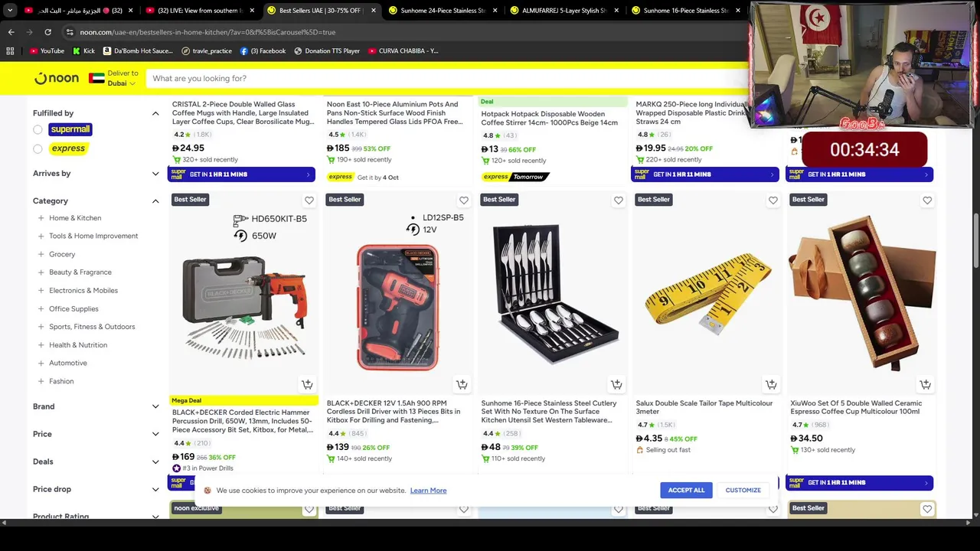Select the supermall fulfilled-by option

[38, 129]
